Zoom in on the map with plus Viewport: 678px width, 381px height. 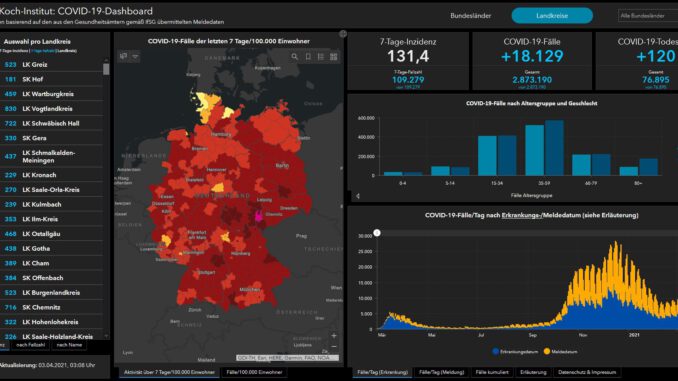click(334, 336)
